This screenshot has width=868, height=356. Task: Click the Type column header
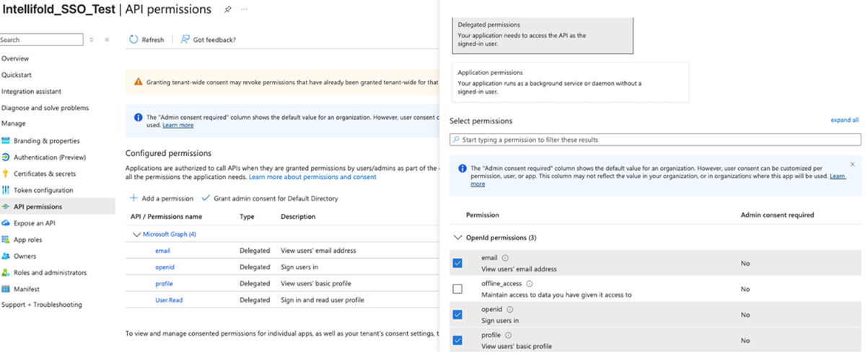tap(247, 217)
